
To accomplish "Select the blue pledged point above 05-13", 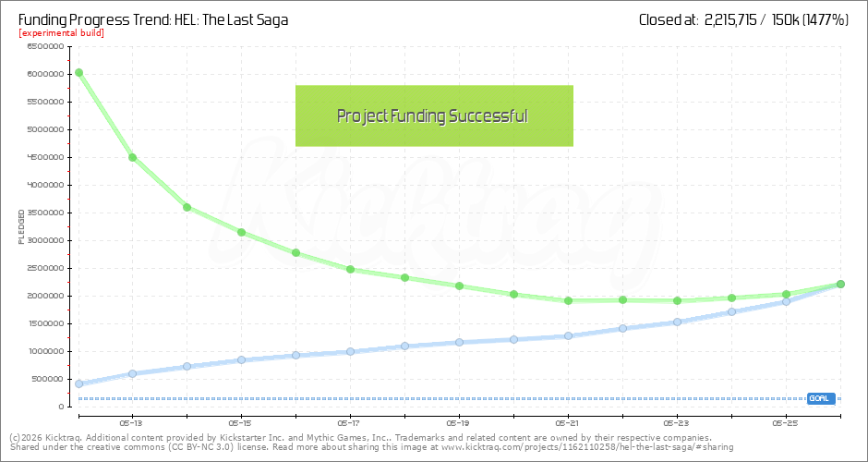I will [x=133, y=373].
